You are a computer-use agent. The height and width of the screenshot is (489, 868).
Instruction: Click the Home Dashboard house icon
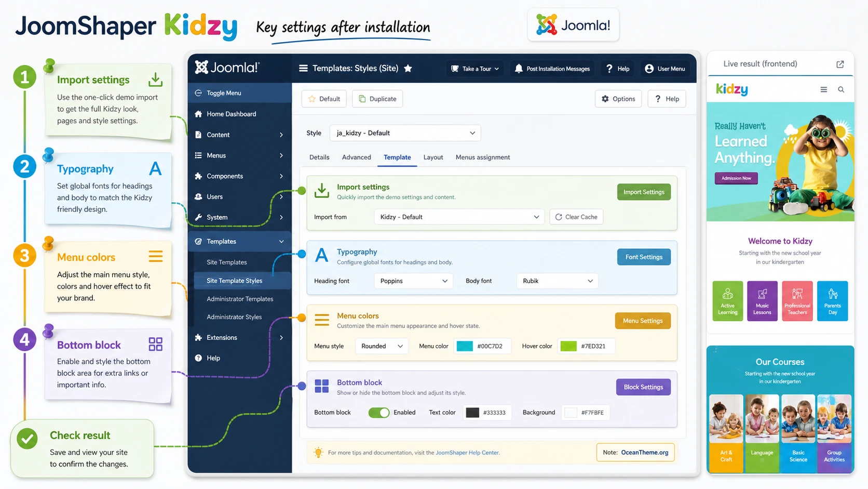tap(198, 114)
